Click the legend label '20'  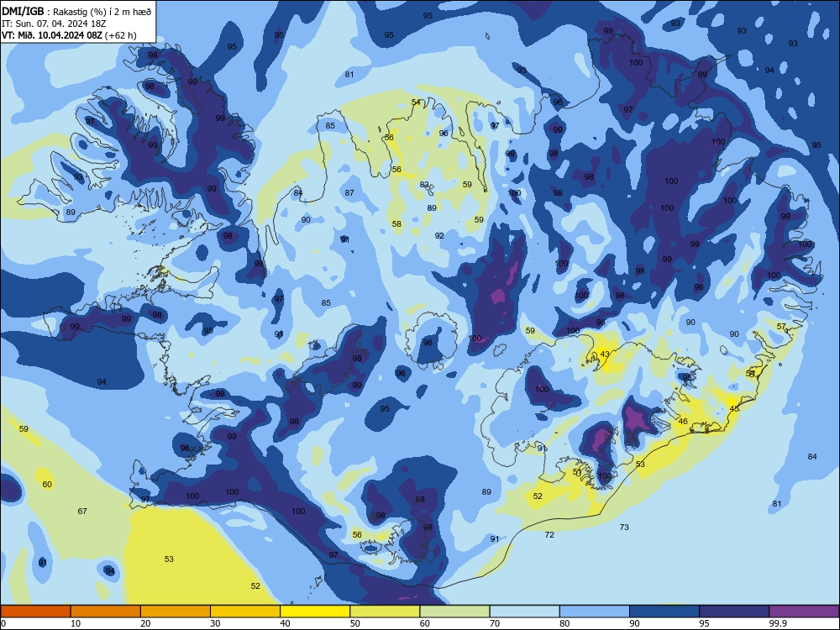coord(145,623)
